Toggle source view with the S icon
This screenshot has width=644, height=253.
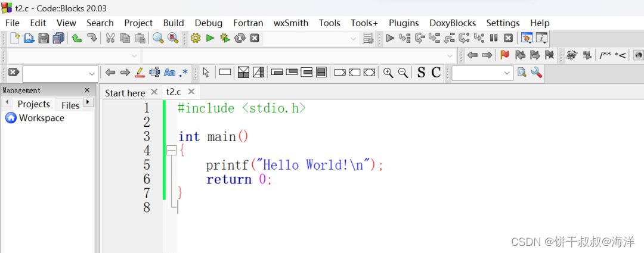(x=421, y=73)
